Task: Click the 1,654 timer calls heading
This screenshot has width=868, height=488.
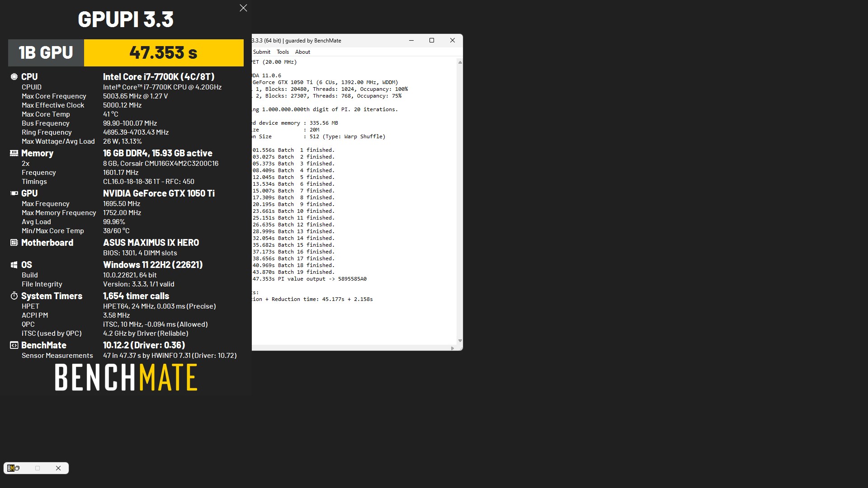Action: [136, 296]
